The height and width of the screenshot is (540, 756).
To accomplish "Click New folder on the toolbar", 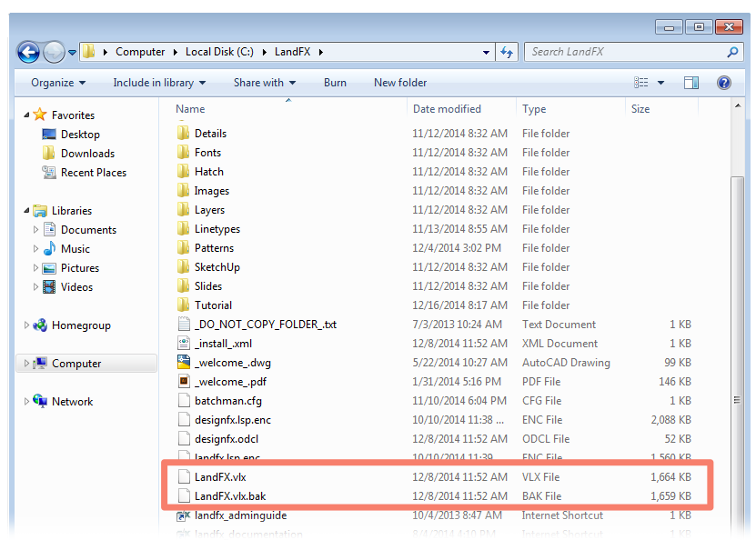I will (x=399, y=82).
